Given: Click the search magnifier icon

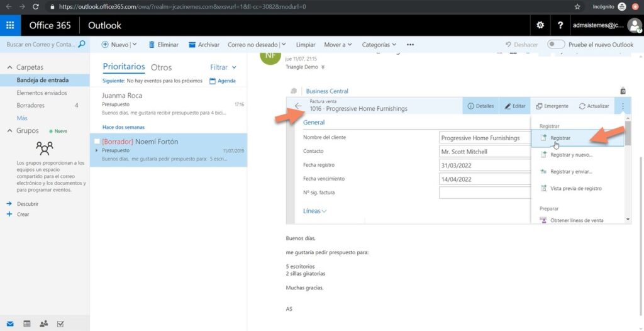Looking at the screenshot, I should click(x=81, y=45).
